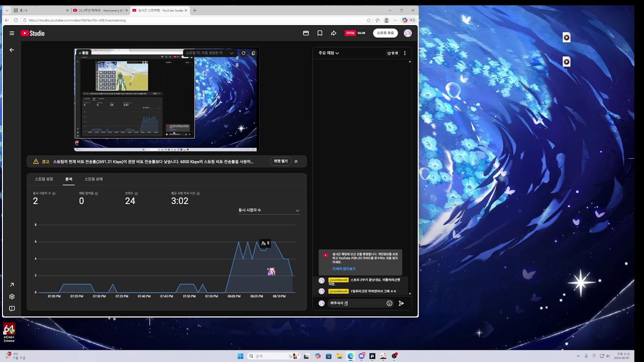Click the 스트림 종료 end stream button
The height and width of the screenshot is (362, 644).
[385, 33]
